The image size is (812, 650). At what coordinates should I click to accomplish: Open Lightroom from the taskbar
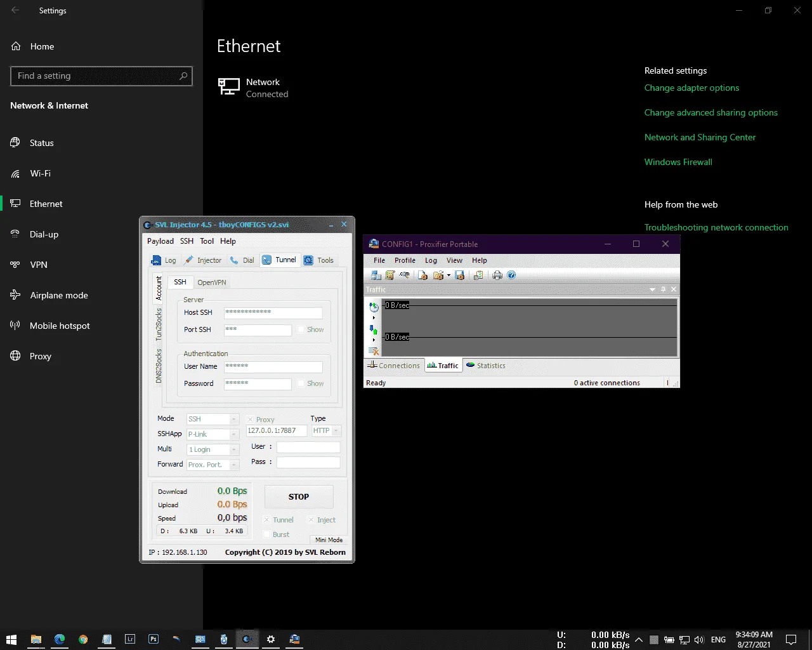pyautogui.click(x=130, y=639)
